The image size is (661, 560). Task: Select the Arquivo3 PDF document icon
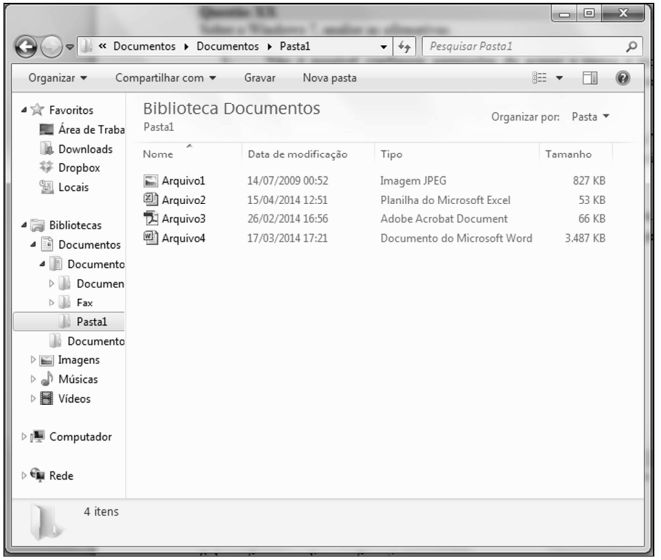151,219
